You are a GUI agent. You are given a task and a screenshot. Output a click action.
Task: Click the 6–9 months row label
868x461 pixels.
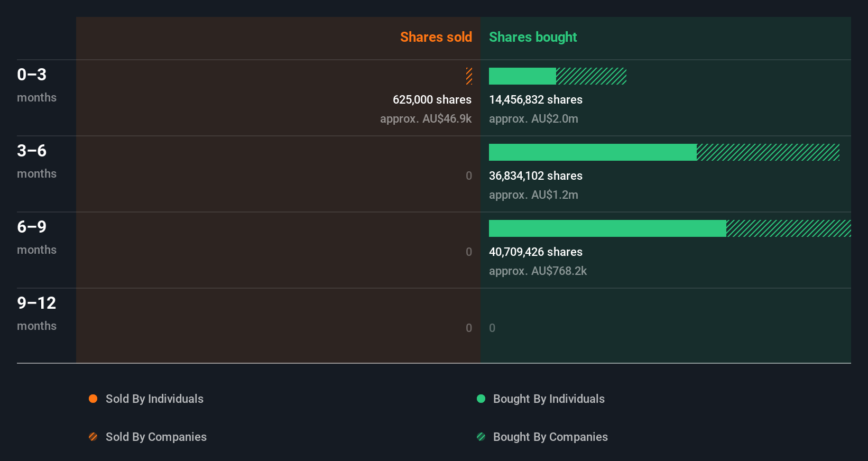36,237
